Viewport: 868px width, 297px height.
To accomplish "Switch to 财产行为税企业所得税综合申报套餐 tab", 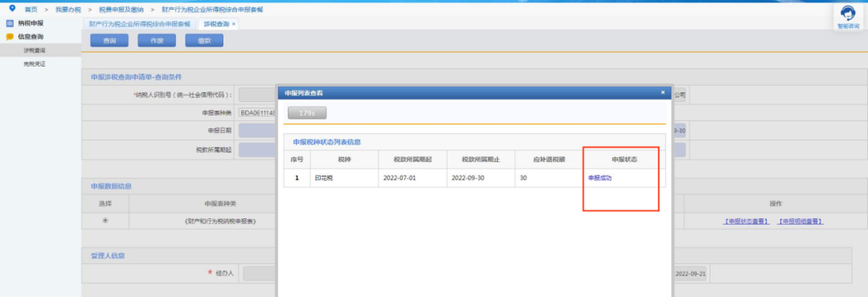I will pyautogui.click(x=140, y=24).
